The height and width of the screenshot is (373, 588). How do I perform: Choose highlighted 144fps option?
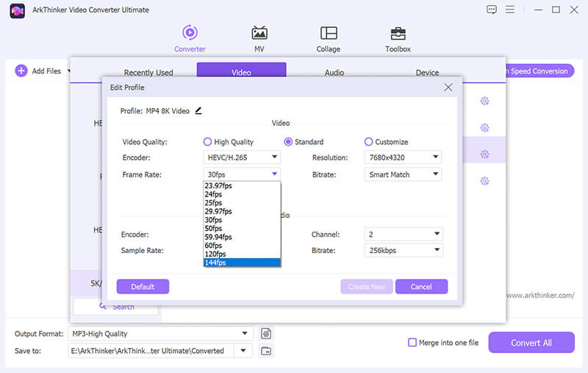coord(242,263)
